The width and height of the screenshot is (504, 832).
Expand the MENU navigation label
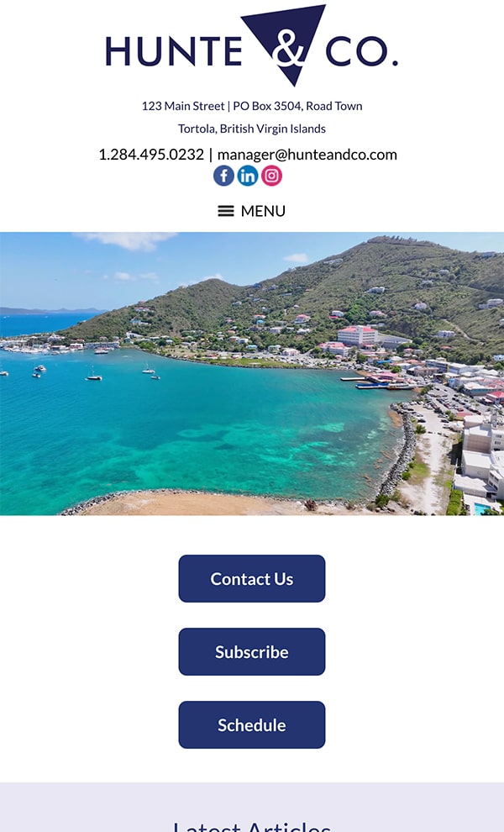click(263, 211)
